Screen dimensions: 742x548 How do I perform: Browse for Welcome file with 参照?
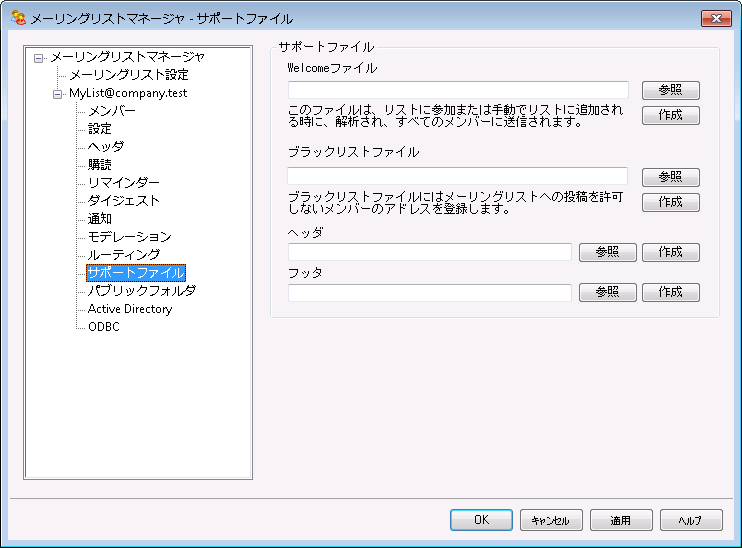click(x=670, y=91)
